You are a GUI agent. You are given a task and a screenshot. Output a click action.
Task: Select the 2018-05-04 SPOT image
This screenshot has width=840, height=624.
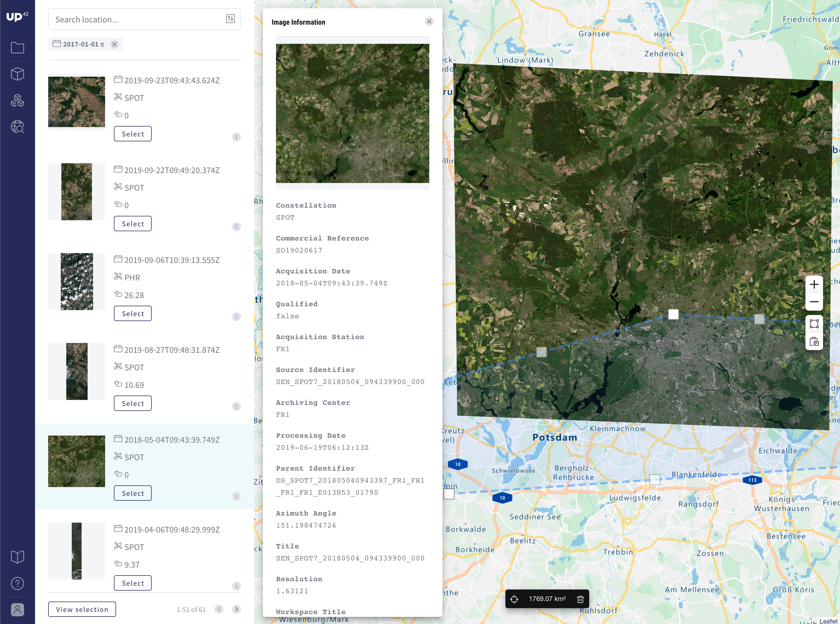point(133,493)
